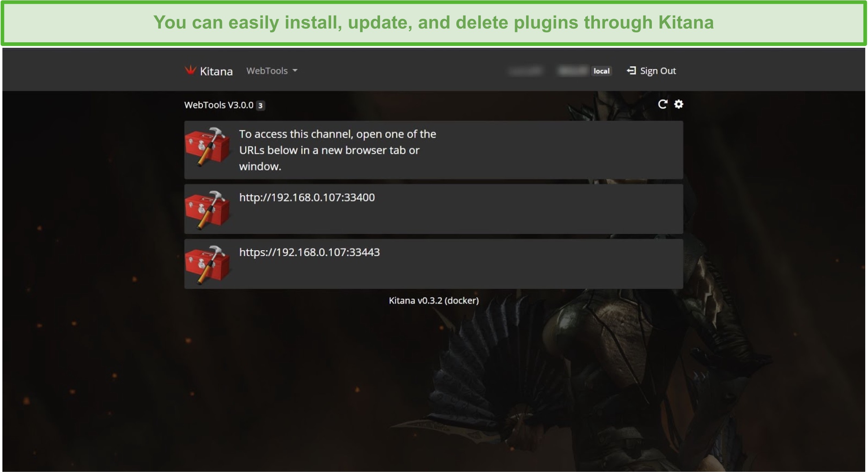
Task: Click the Sign Out link
Action: pos(651,71)
